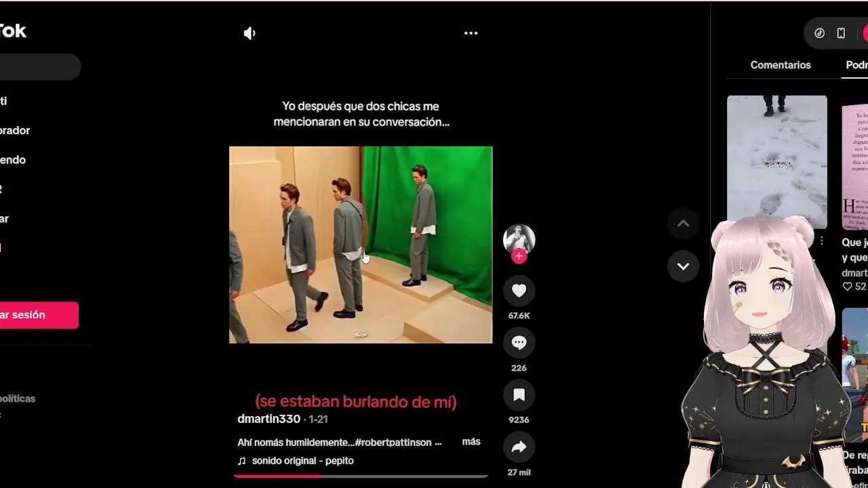Click the políticas footer link
This screenshot has width=868, height=488.
click(18, 399)
